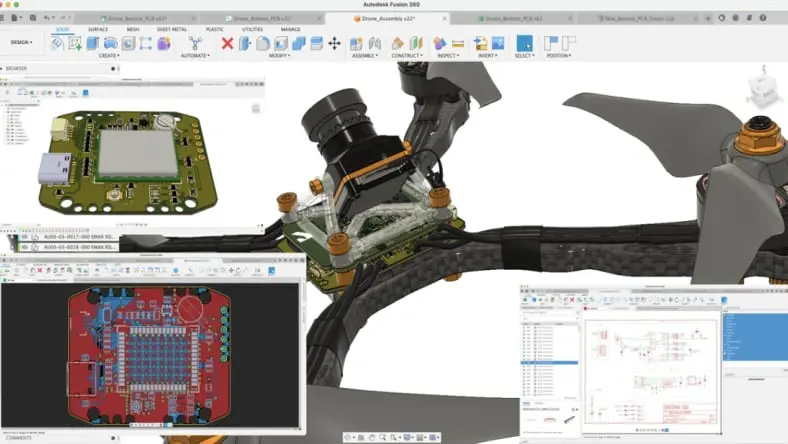Click the Insert Canvas image icon

pyautogui.click(x=498, y=43)
